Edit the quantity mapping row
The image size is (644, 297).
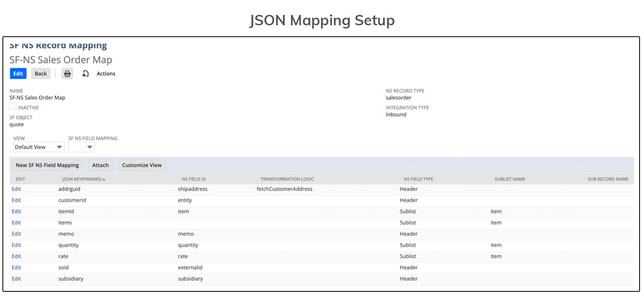click(16, 245)
